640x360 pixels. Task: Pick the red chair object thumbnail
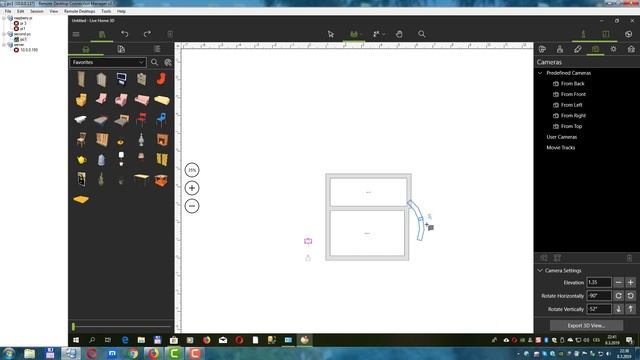(x=141, y=119)
